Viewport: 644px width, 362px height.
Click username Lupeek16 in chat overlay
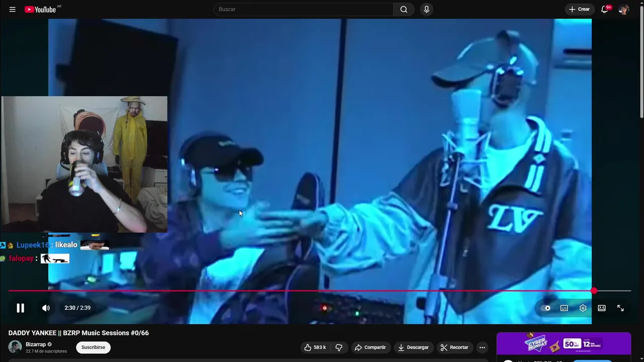point(33,245)
